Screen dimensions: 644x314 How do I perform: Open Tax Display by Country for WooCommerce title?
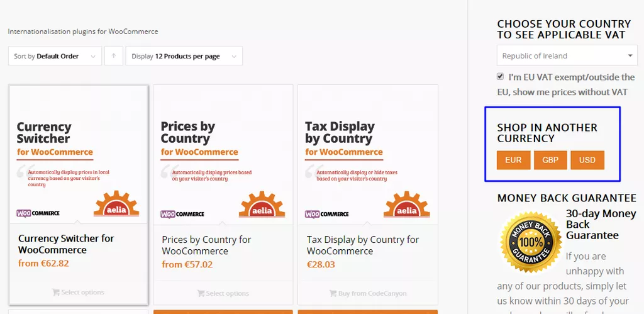coord(363,245)
